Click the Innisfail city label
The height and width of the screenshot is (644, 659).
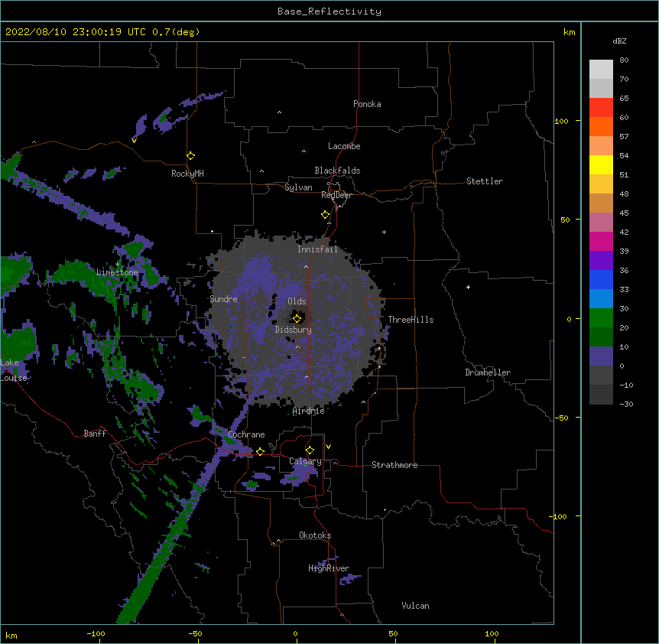point(318,249)
